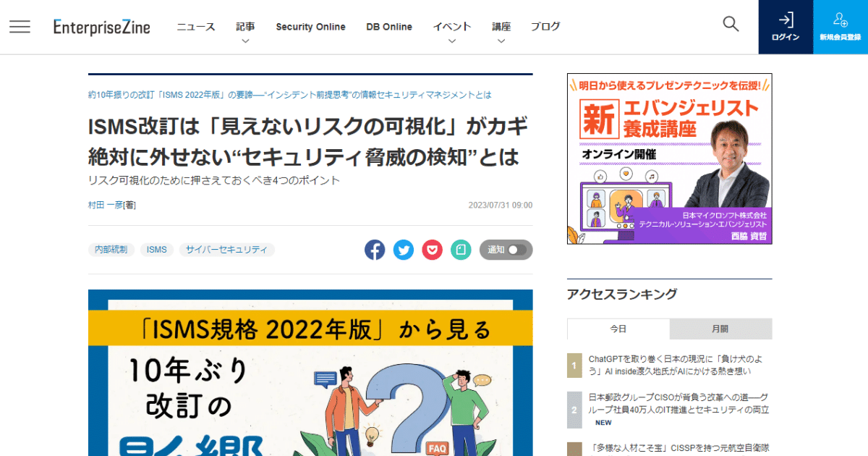Open the article's ISMS規格 2022年版 hero image
868x456 pixels.
pos(310,373)
